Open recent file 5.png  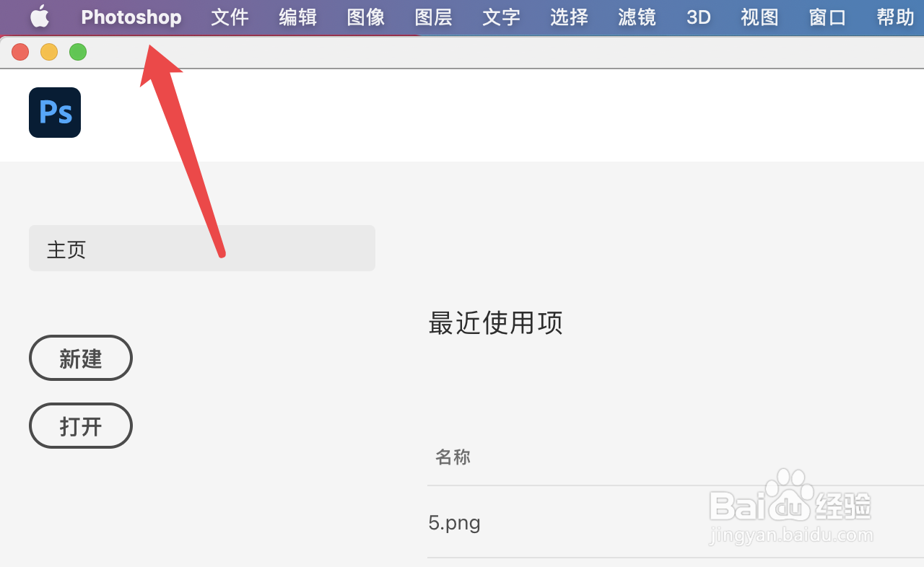[455, 522]
